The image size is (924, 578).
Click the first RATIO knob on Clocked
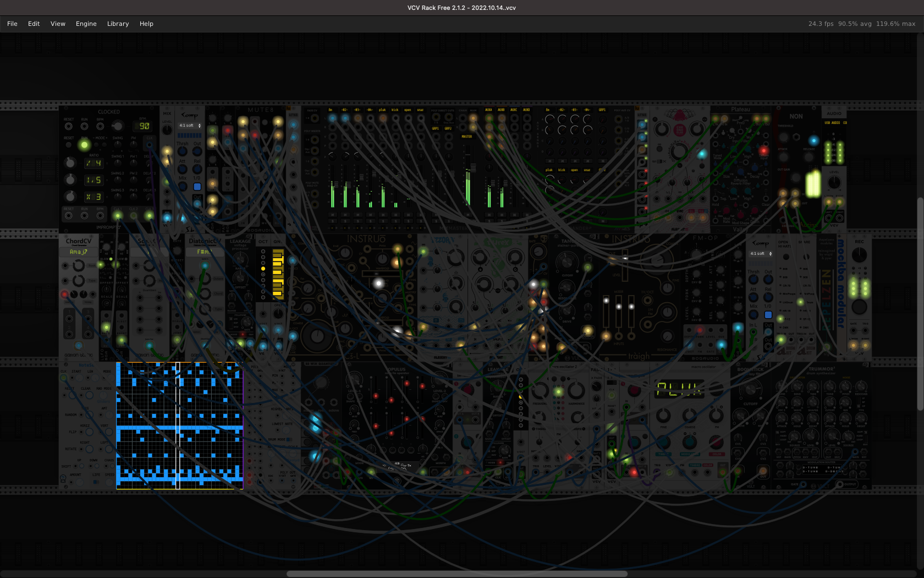pyautogui.click(x=70, y=163)
